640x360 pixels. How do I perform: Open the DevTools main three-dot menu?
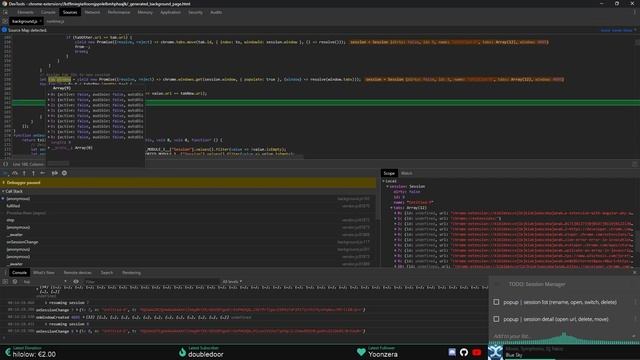(635, 12)
